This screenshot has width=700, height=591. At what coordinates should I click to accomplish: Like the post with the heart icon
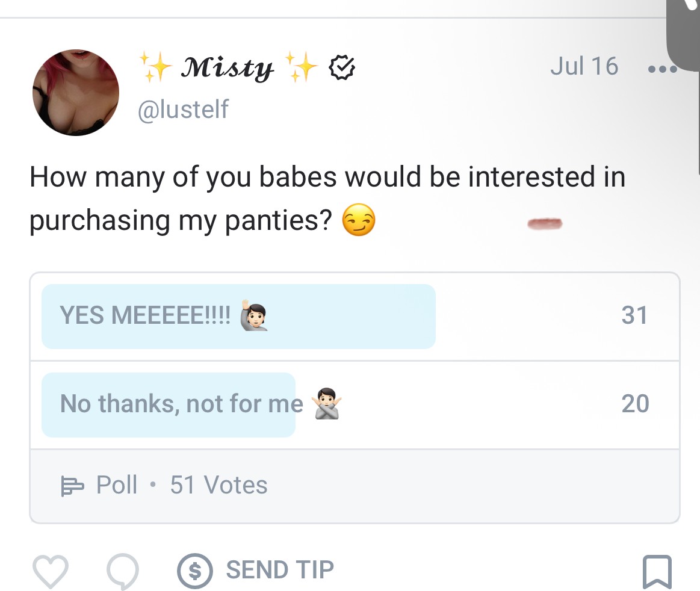point(51,571)
